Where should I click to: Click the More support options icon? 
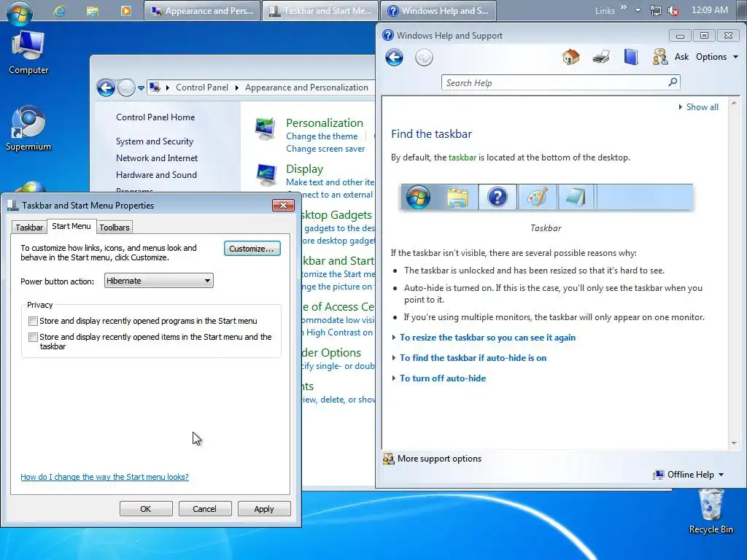(x=389, y=459)
